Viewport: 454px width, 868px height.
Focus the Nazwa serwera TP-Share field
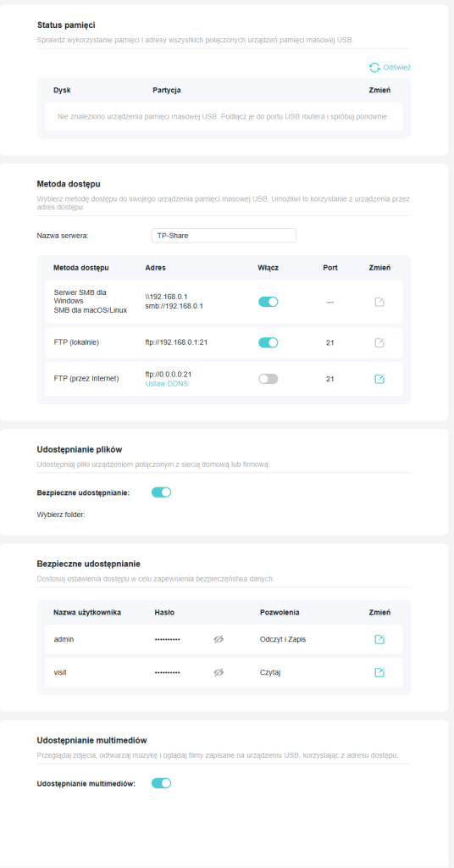[x=224, y=236]
